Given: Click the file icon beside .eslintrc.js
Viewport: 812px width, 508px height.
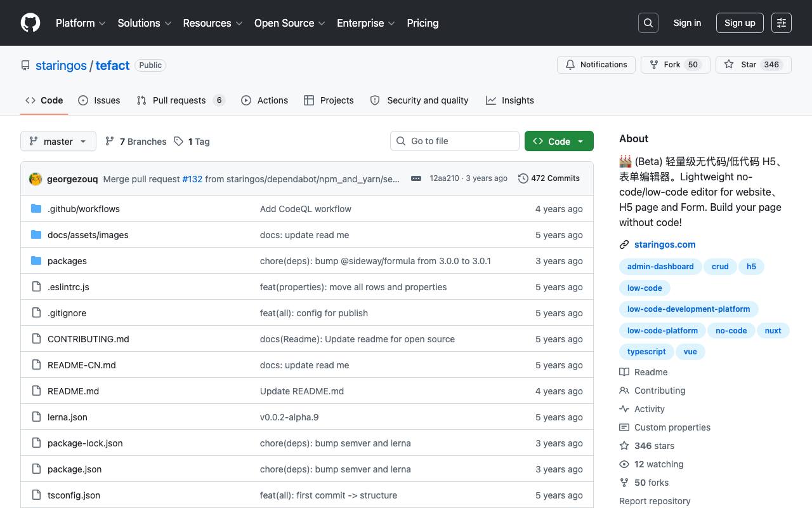Looking at the screenshot, I should (x=36, y=287).
